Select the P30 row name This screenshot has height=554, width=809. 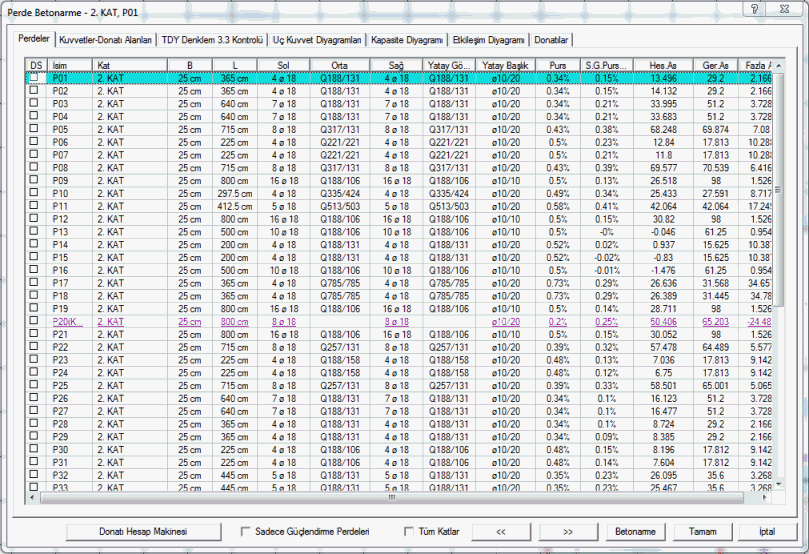(60, 449)
